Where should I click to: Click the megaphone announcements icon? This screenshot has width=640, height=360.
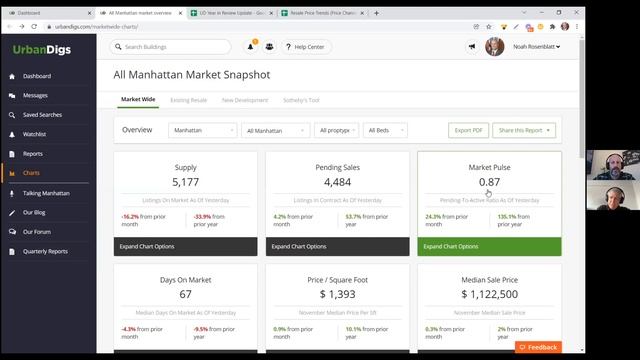(472, 47)
